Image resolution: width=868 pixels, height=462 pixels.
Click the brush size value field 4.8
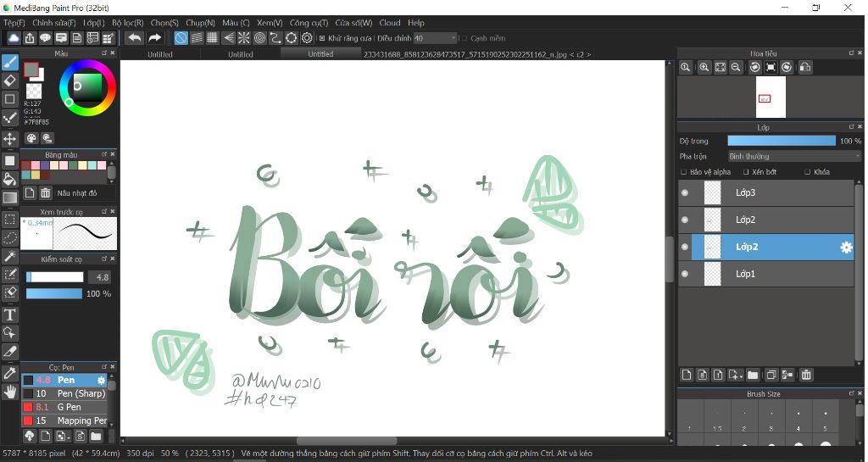(102, 277)
